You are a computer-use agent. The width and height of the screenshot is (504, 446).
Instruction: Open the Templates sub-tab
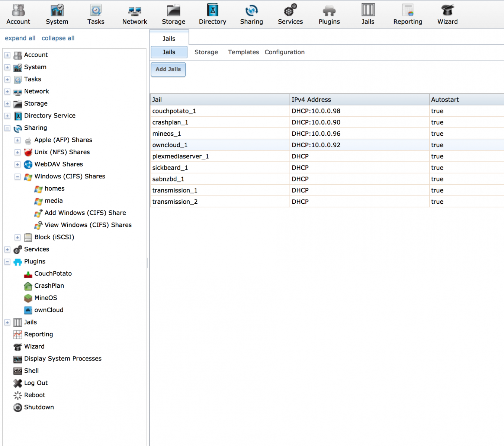[x=243, y=52]
